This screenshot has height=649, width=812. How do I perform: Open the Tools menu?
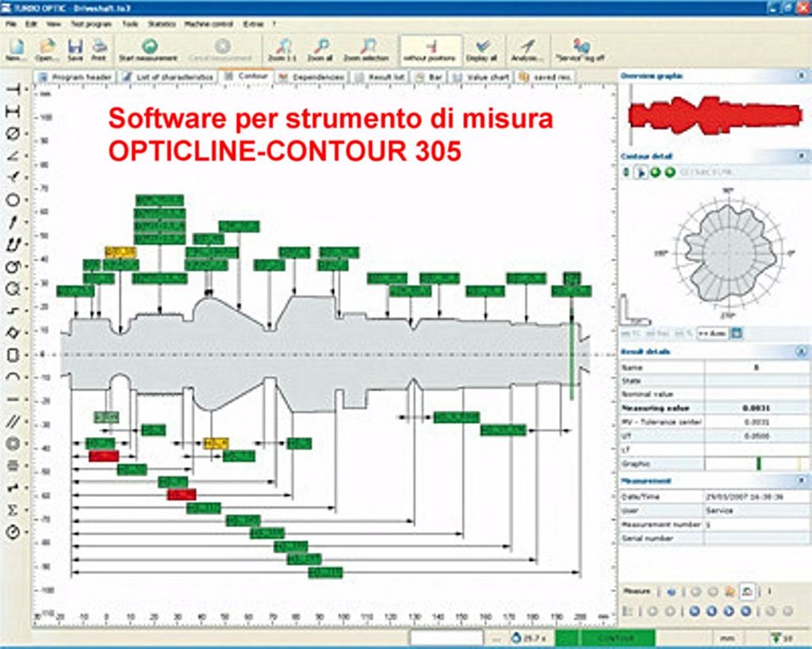click(130, 24)
